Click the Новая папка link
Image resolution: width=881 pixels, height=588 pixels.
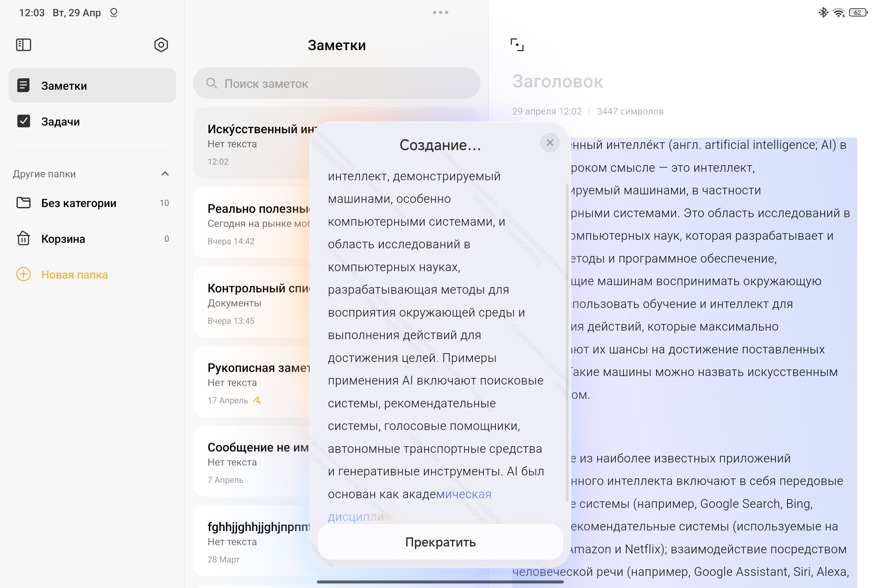click(75, 274)
